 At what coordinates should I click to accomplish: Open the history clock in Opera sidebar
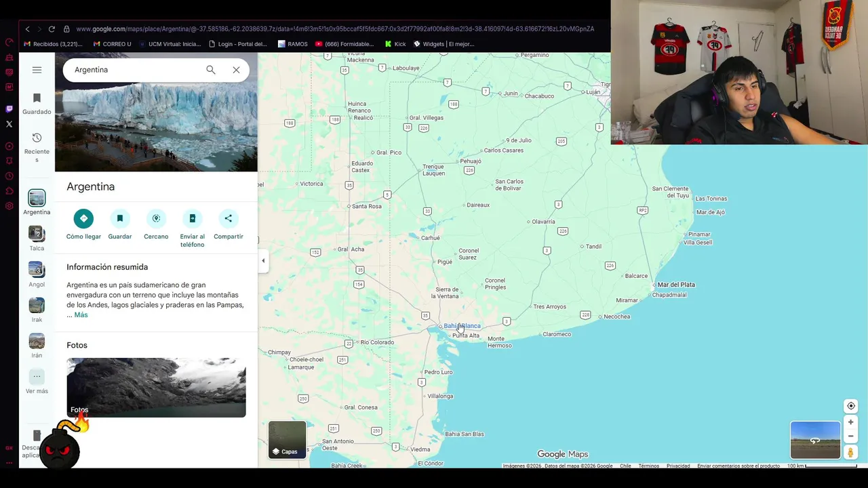tap(9, 176)
